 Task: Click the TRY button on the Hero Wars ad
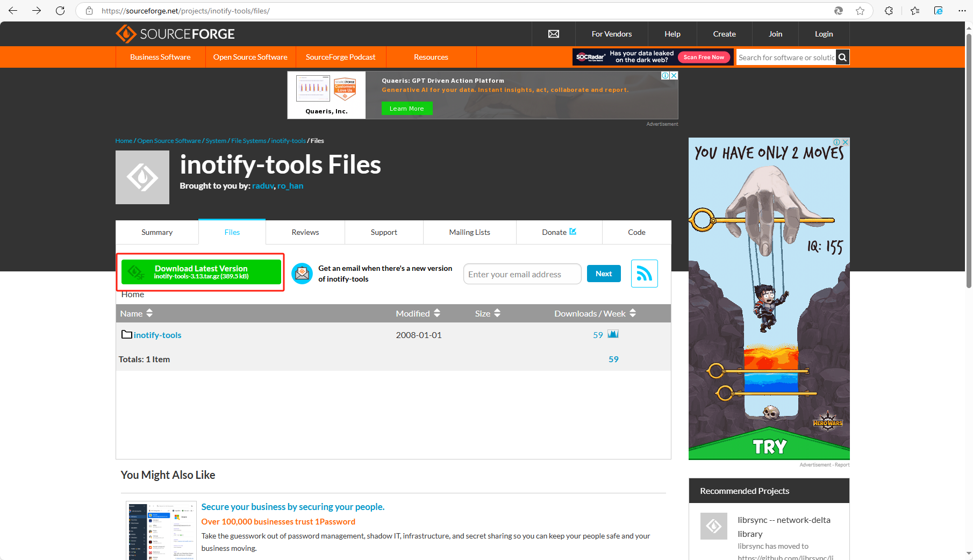click(x=769, y=447)
